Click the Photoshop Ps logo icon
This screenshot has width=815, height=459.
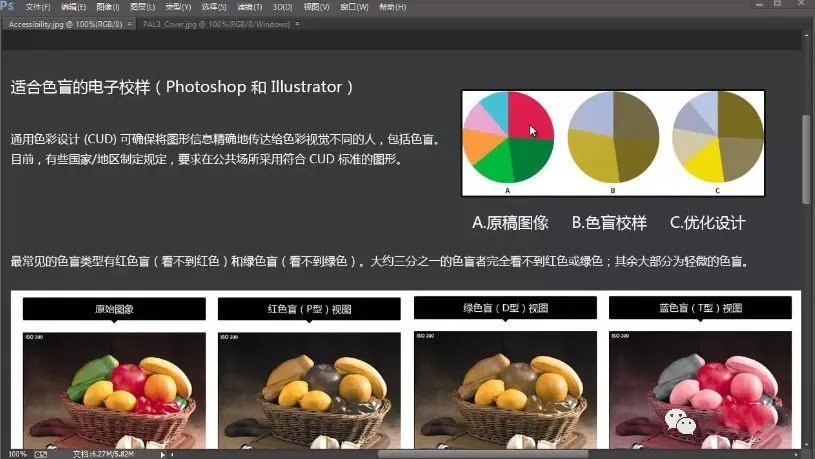click(x=8, y=6)
